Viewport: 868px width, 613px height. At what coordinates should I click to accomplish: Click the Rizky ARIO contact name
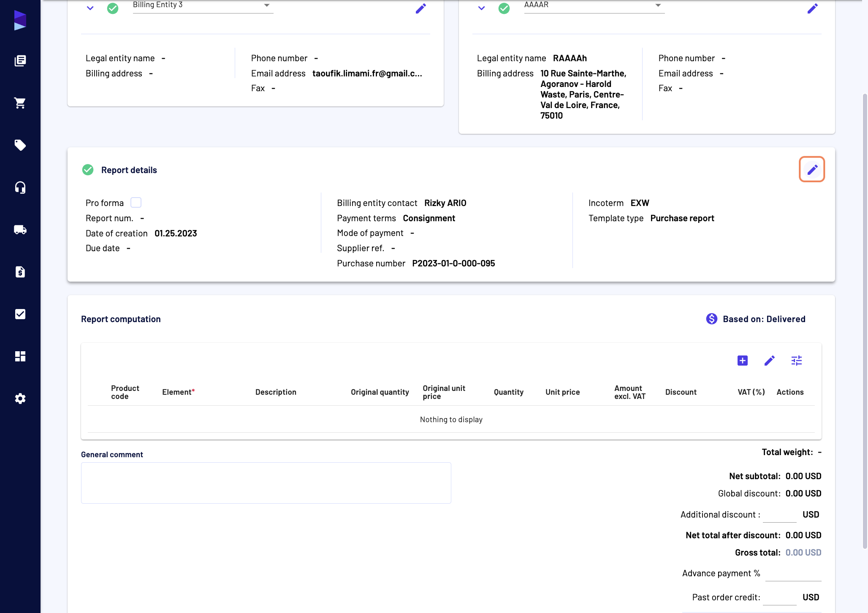point(445,203)
